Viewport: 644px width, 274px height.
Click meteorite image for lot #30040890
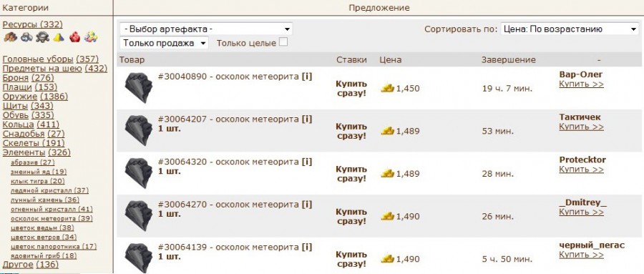139,87
